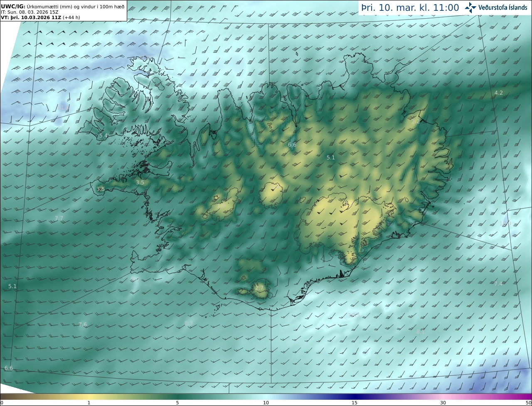Click the 10 tick label on the colorbar

tap(266, 403)
